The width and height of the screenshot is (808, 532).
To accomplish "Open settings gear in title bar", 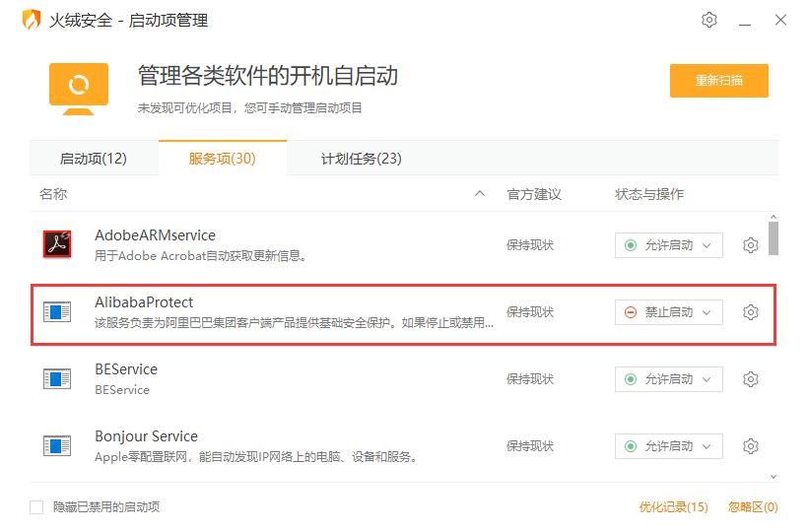I will point(709,20).
